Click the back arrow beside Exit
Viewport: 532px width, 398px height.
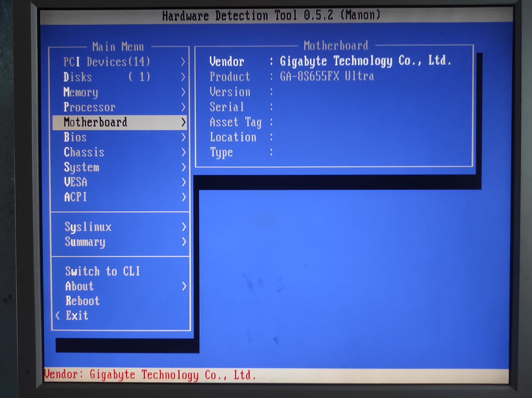pos(58,316)
